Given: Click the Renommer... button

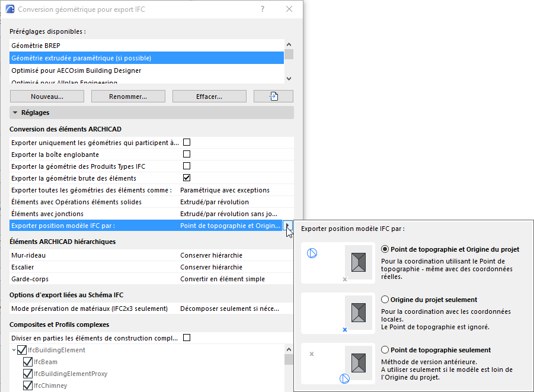Looking at the screenshot, I should (128, 97).
